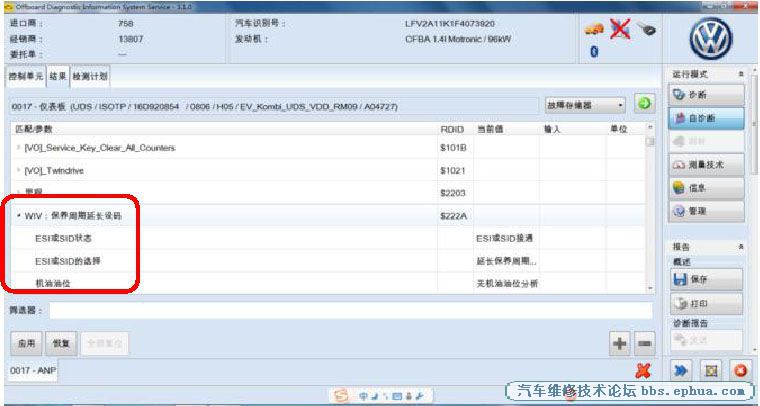Viewport: 760px width, 406px height.
Task: Click engine CFBA 1.4l Motronic text
Action: [x=458, y=39]
